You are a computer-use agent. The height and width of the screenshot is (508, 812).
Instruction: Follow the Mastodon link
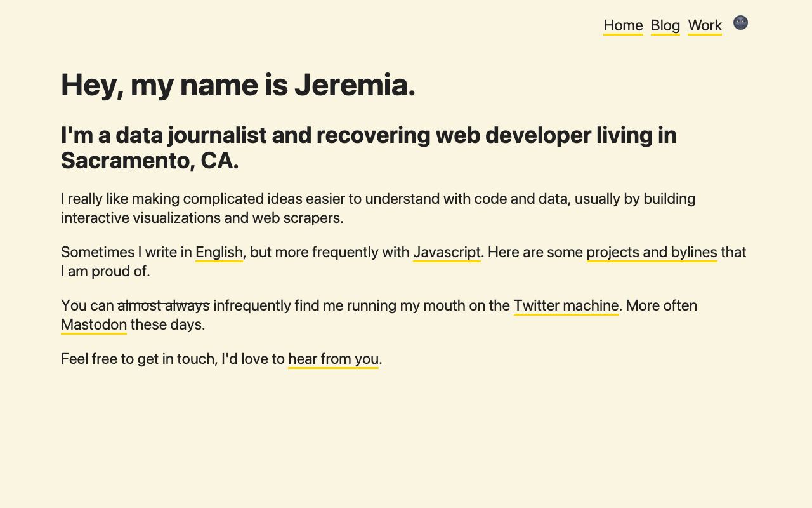point(94,325)
